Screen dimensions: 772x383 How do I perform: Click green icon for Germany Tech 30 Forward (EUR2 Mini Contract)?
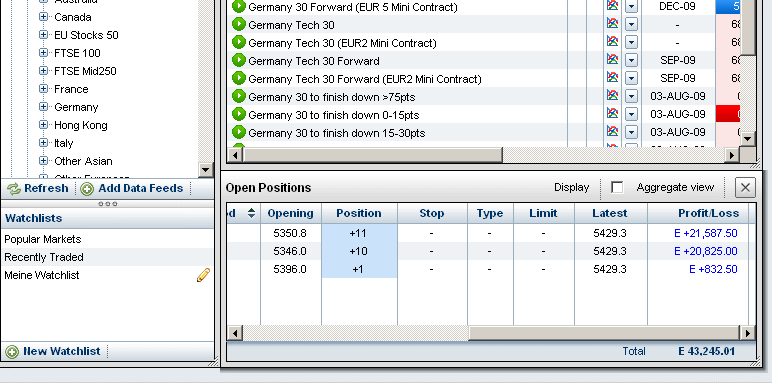click(239, 78)
